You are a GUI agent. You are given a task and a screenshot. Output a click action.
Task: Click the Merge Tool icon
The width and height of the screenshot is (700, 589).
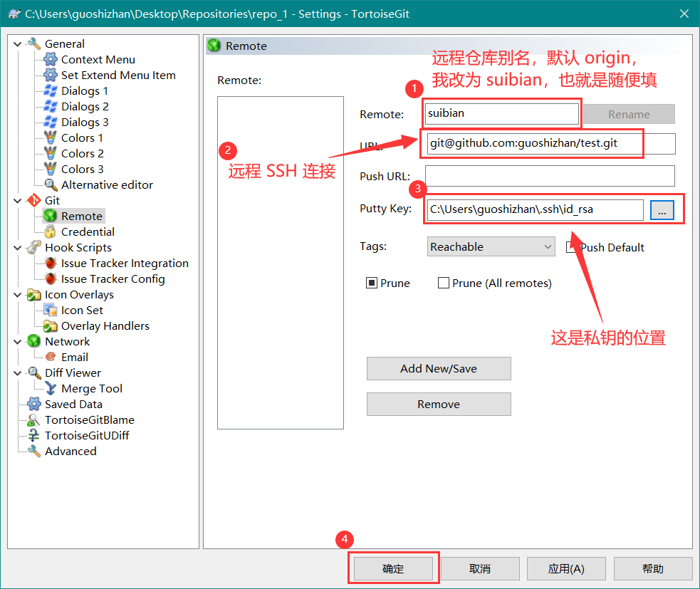pos(50,389)
